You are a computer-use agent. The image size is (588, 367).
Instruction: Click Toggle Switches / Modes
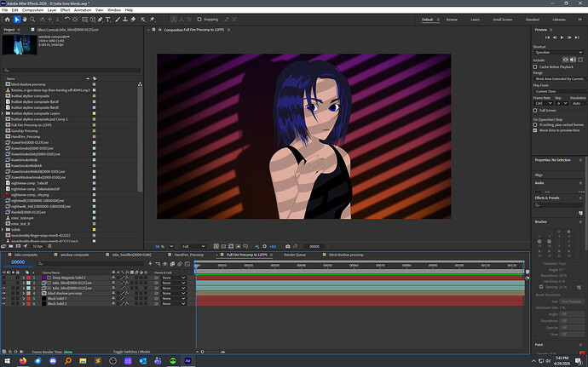pyautogui.click(x=131, y=352)
